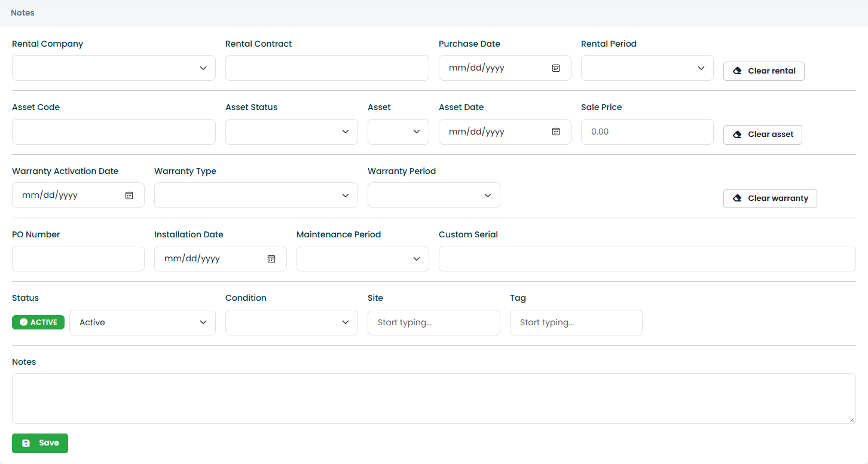Screen dimensions: 868x464
Task: Open the Installation Date calendar icon
Action: (x=271, y=259)
